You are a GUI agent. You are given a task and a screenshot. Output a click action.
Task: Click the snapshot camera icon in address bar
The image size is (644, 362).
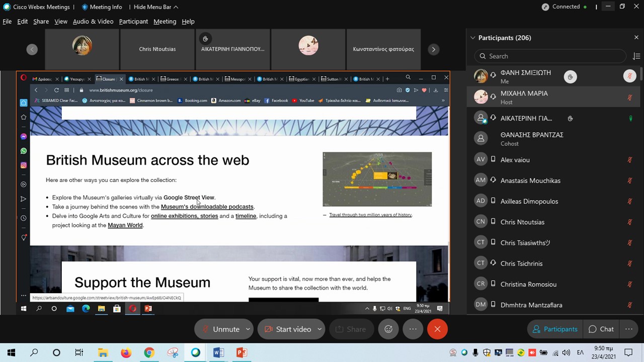tap(399, 90)
